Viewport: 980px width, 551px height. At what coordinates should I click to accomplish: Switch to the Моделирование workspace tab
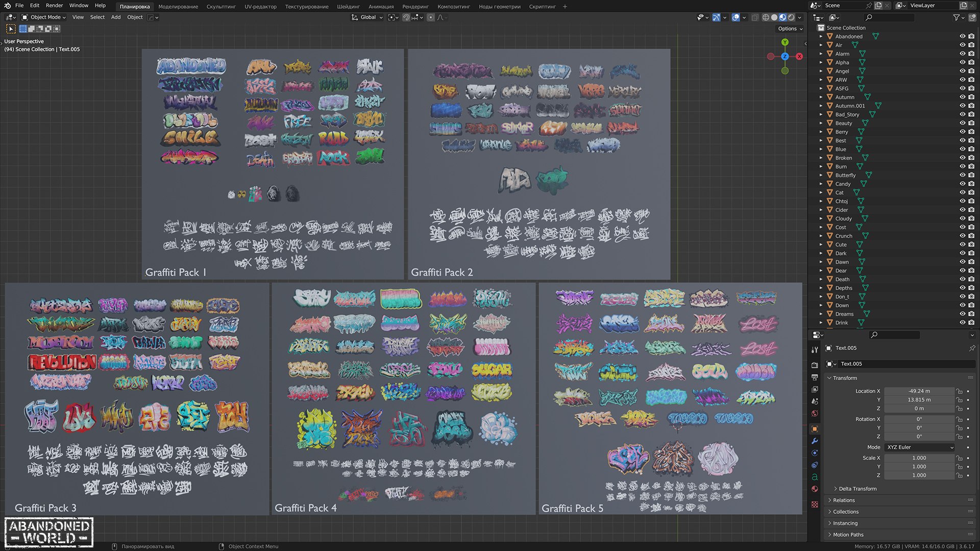click(178, 7)
